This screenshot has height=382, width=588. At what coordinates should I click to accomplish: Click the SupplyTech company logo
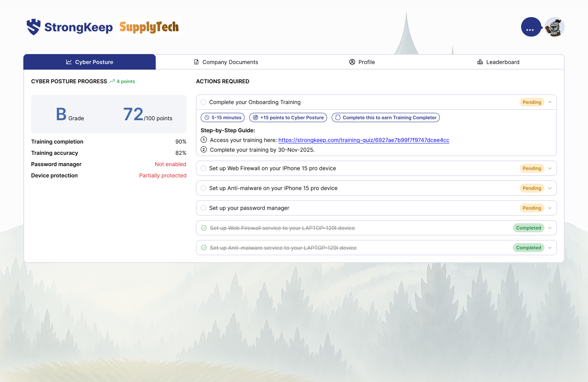click(149, 27)
